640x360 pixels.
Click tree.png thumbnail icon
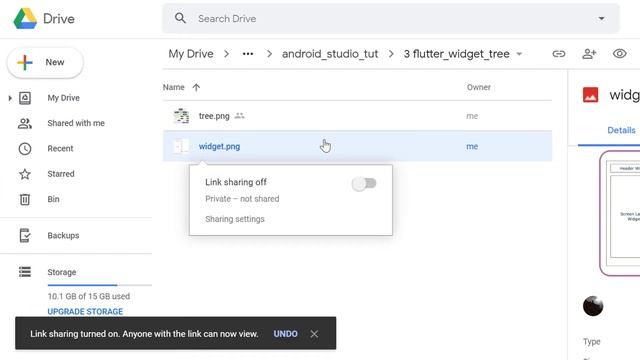click(x=181, y=116)
